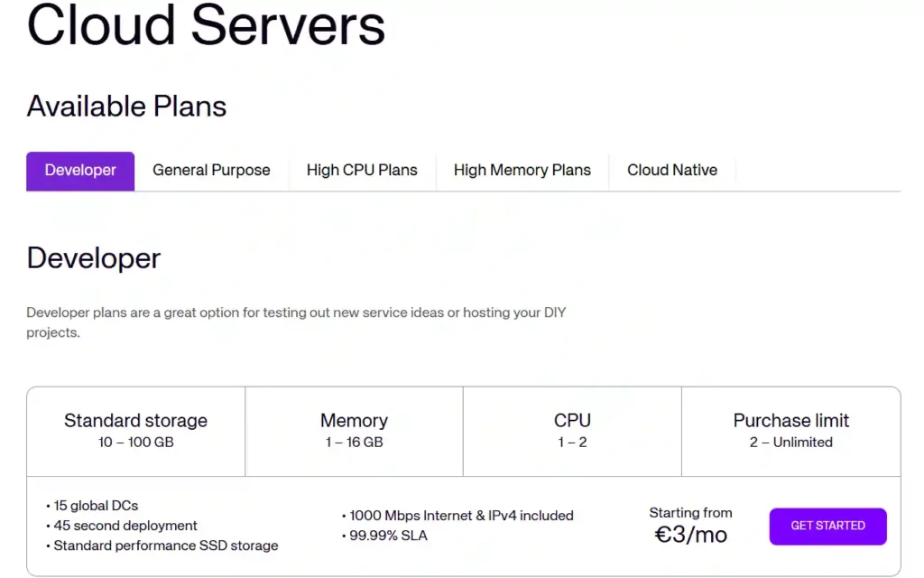
Task: Open the High CPU Plans tab
Action: [x=362, y=170]
